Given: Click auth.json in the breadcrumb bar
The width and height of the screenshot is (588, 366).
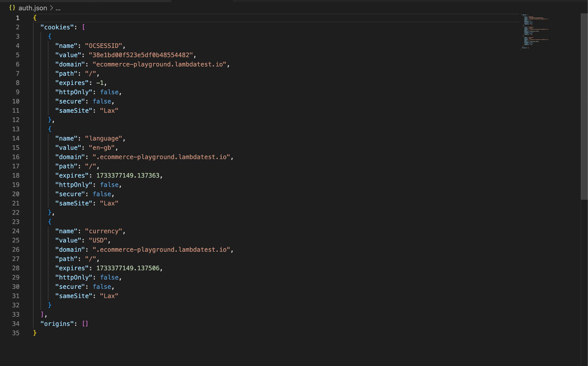Looking at the screenshot, I should tap(32, 8).
